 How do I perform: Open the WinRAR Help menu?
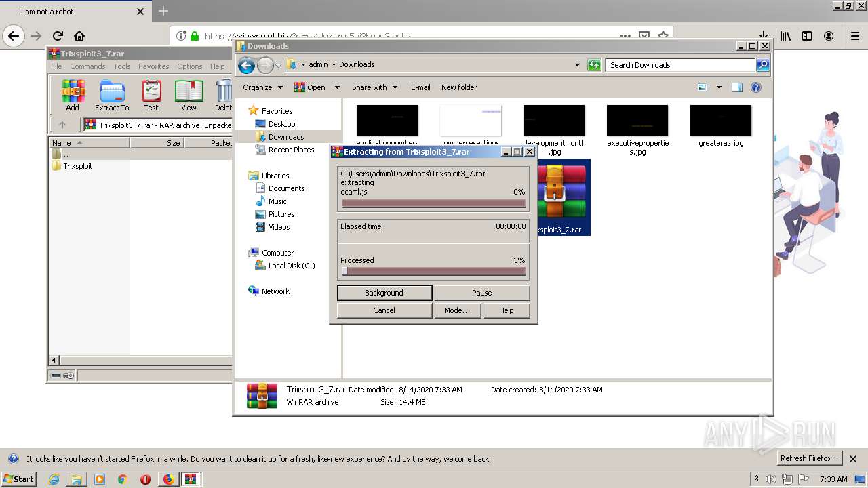click(x=217, y=66)
